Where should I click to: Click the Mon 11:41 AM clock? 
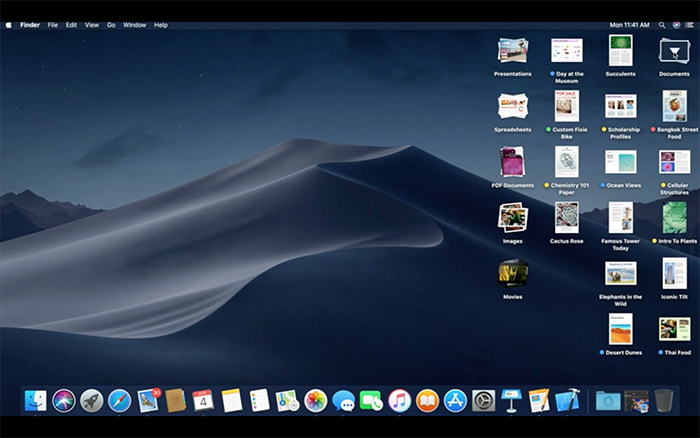pos(630,24)
